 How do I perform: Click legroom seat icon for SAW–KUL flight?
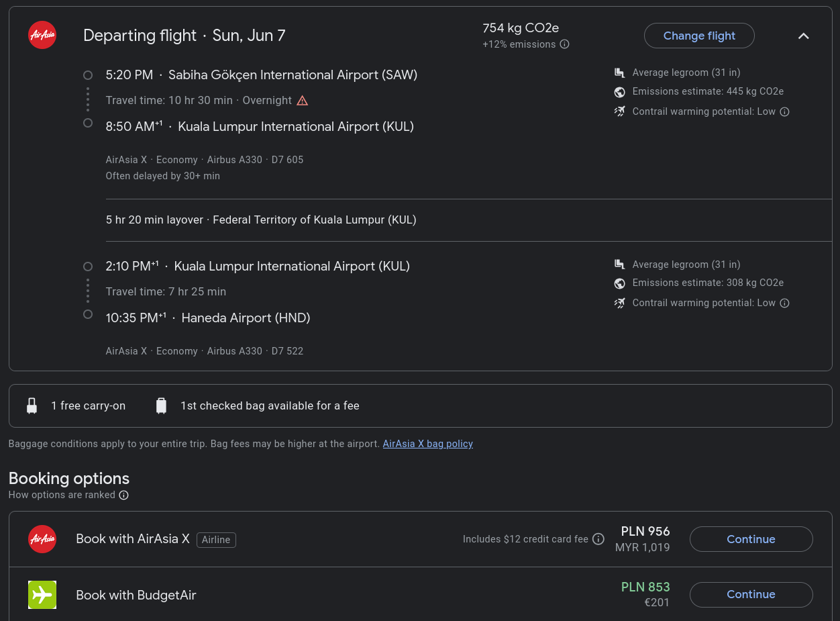(x=619, y=73)
